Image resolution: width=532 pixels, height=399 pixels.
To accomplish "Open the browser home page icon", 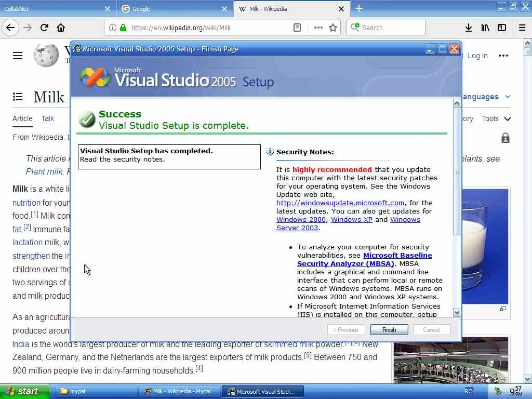I will [x=61, y=28].
